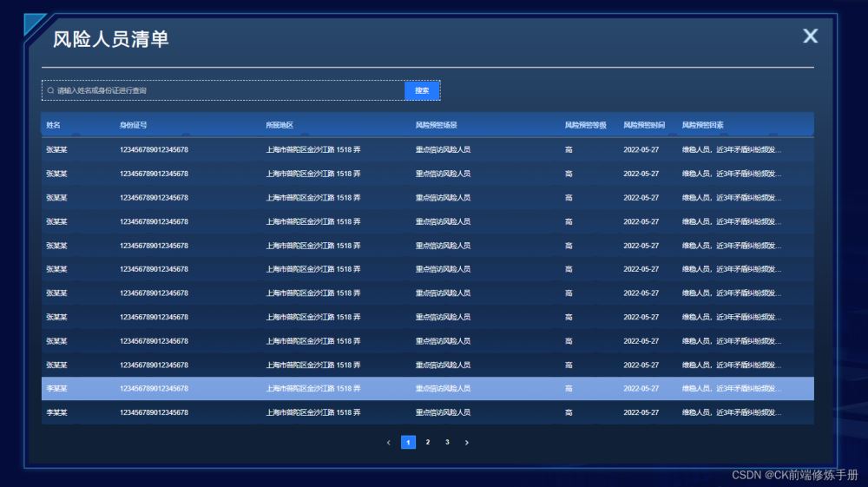Click the 所属地区 column header
Image resolution: width=868 pixels, height=487 pixels.
pos(279,125)
